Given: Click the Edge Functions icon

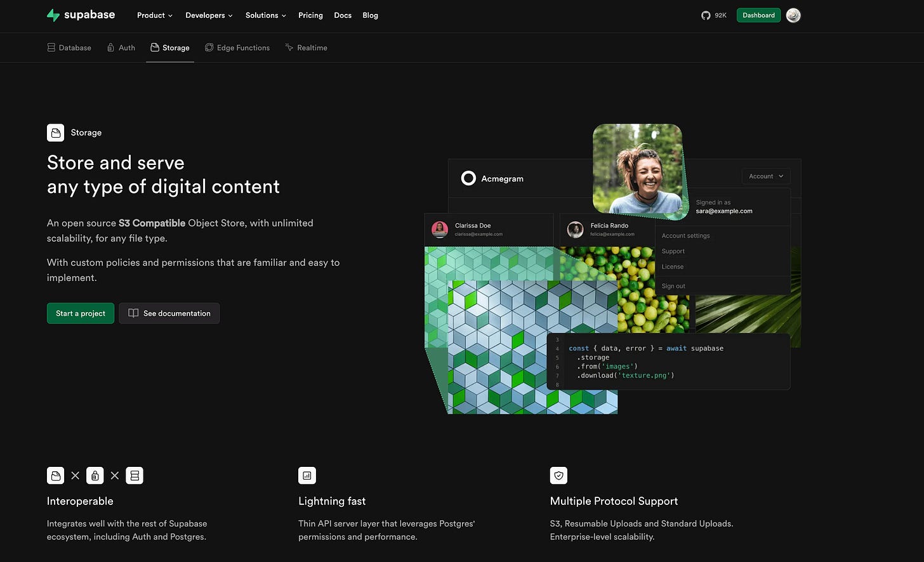Looking at the screenshot, I should coord(209,48).
